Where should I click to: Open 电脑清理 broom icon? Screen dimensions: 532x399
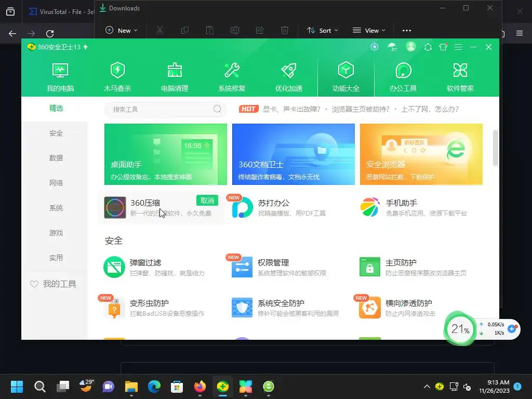[x=175, y=77]
